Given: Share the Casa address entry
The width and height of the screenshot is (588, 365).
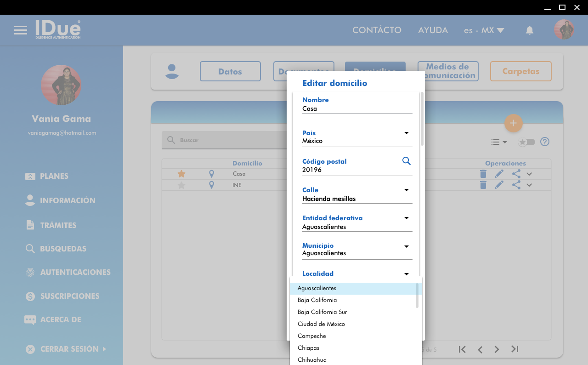Looking at the screenshot, I should click(516, 174).
